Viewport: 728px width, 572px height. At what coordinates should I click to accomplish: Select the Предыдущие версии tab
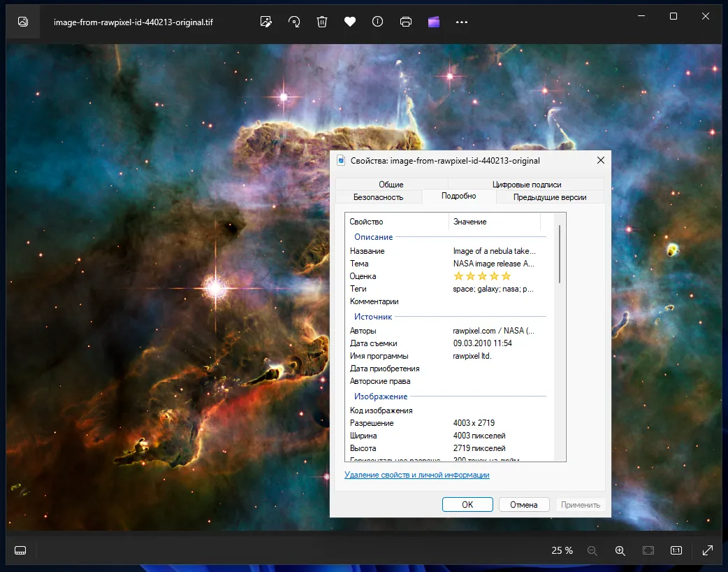(549, 197)
